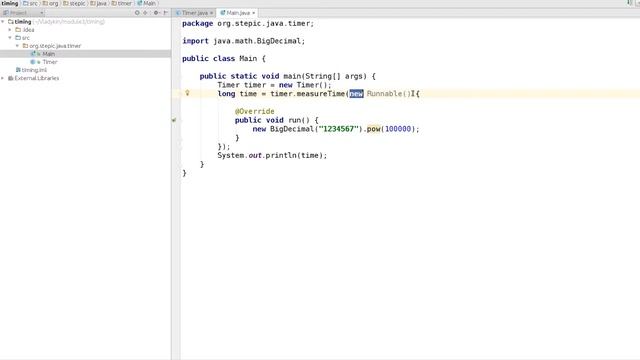640x360 pixels.
Task: Click the Main class file icon in tree
Action: click(33, 54)
